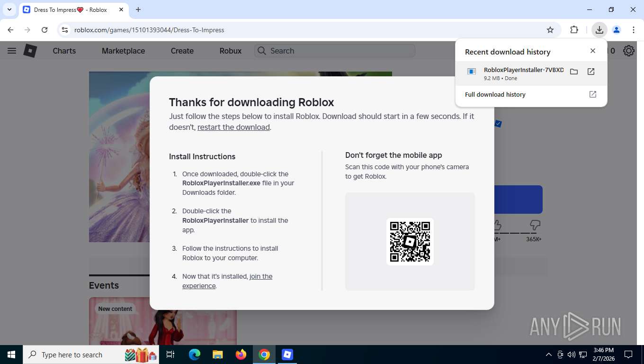
Task: Click 'Thanks for downloading Roblox' heading
Action: [x=251, y=102]
